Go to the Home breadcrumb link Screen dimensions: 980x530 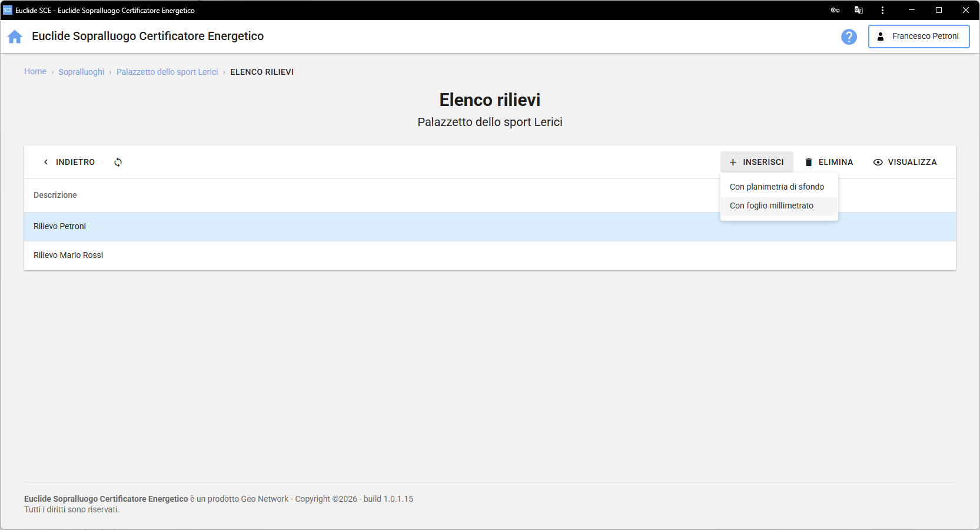pos(35,71)
